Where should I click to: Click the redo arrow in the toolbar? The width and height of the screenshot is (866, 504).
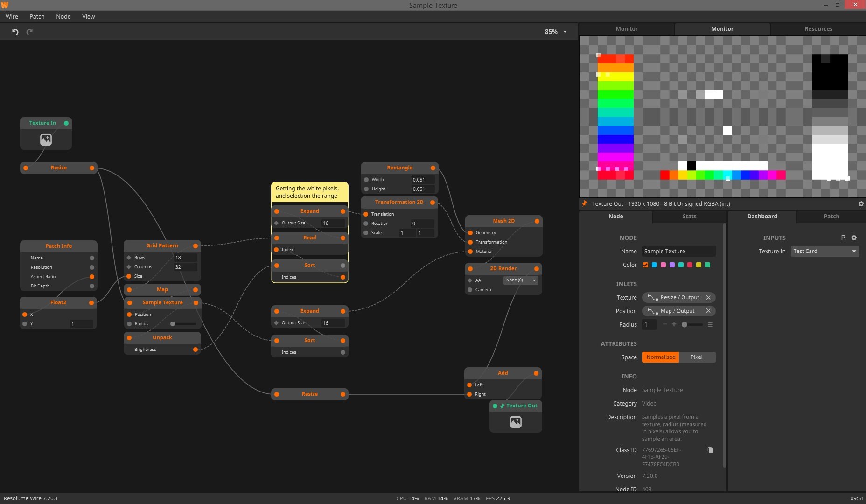[x=29, y=32]
